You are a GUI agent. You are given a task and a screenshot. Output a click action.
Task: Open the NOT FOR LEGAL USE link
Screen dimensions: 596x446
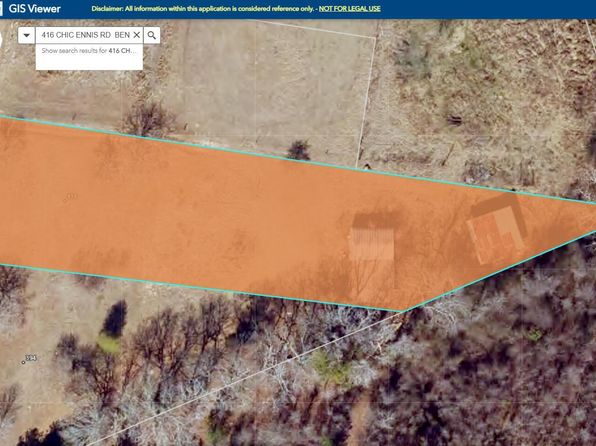(349, 9)
